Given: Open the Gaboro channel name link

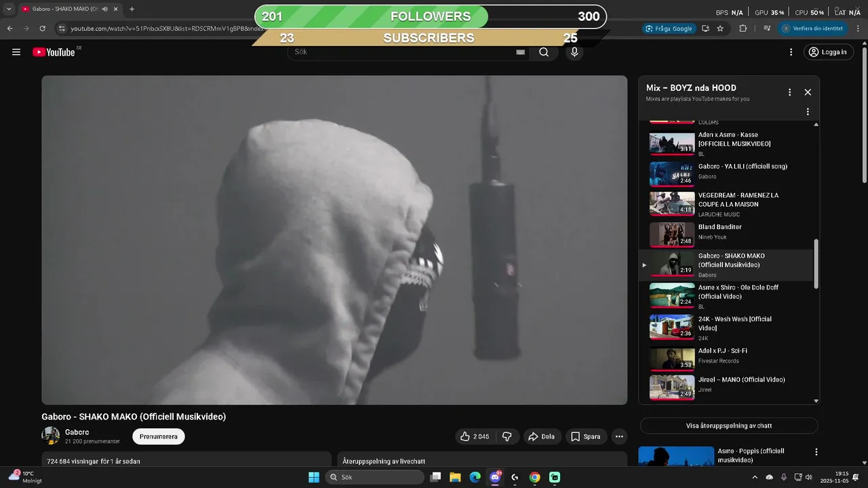Looking at the screenshot, I should (x=77, y=432).
